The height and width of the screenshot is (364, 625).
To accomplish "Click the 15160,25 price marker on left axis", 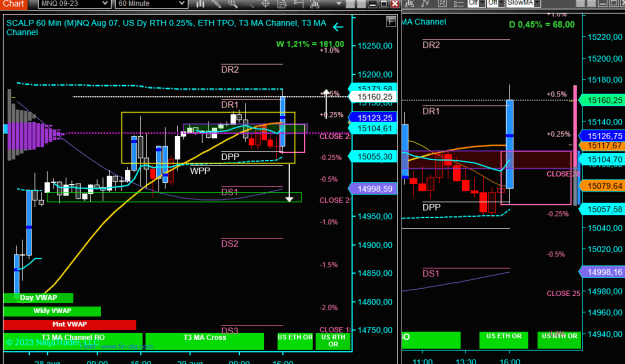I will [372, 97].
